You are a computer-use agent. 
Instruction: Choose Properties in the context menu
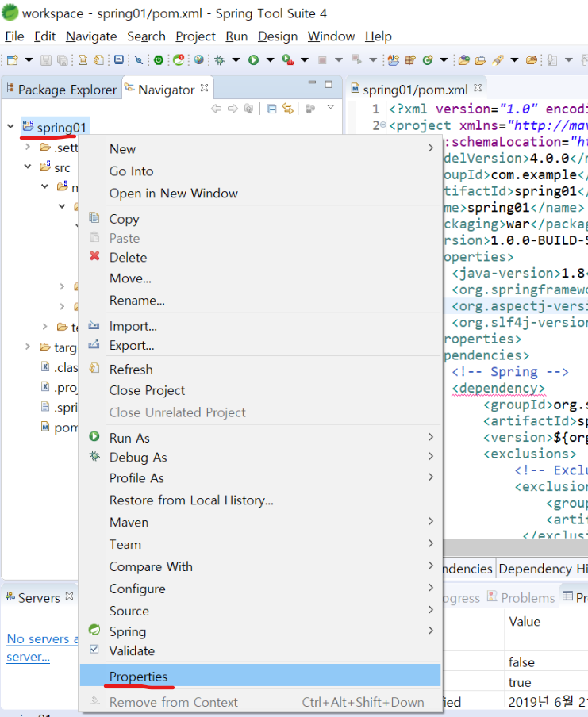coord(260,676)
